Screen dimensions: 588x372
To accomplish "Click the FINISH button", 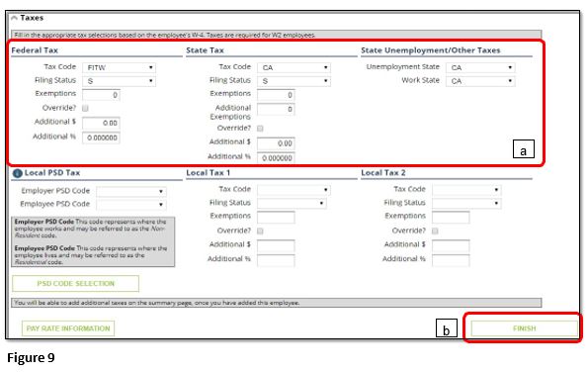I will pyautogui.click(x=524, y=328).
